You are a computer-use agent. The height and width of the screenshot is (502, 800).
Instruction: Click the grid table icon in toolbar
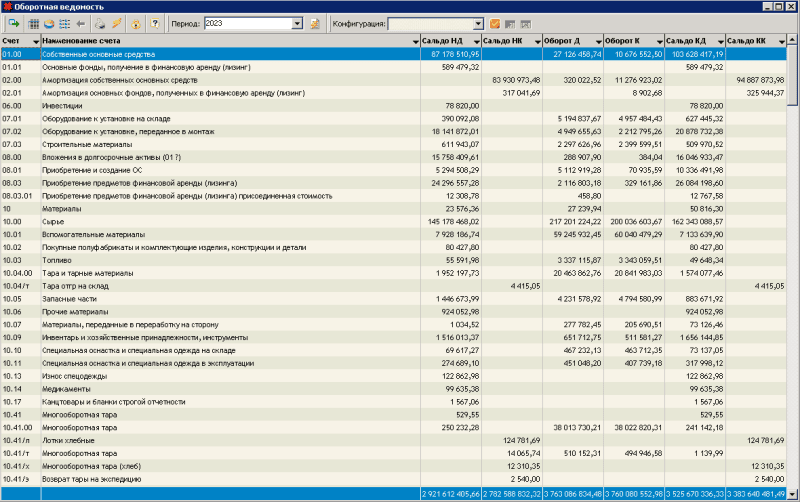[34, 22]
